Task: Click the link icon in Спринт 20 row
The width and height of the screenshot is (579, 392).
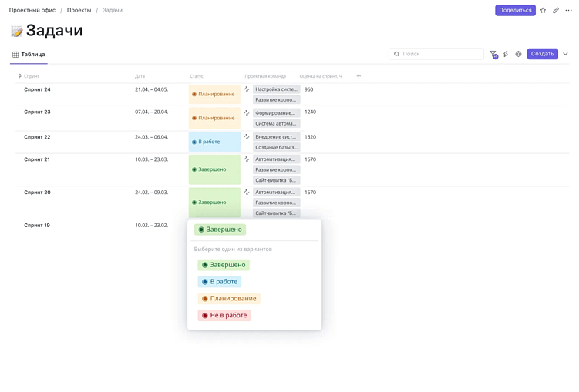Action: [x=247, y=192]
